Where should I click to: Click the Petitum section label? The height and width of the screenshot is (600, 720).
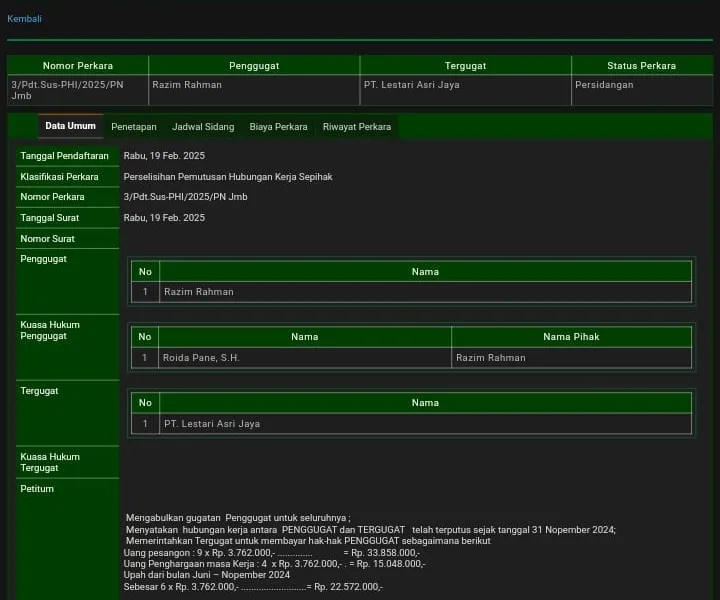click(x=37, y=489)
